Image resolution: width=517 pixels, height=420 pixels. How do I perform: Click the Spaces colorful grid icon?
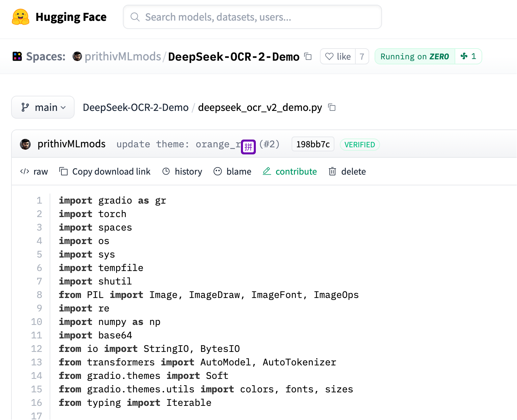(17, 56)
